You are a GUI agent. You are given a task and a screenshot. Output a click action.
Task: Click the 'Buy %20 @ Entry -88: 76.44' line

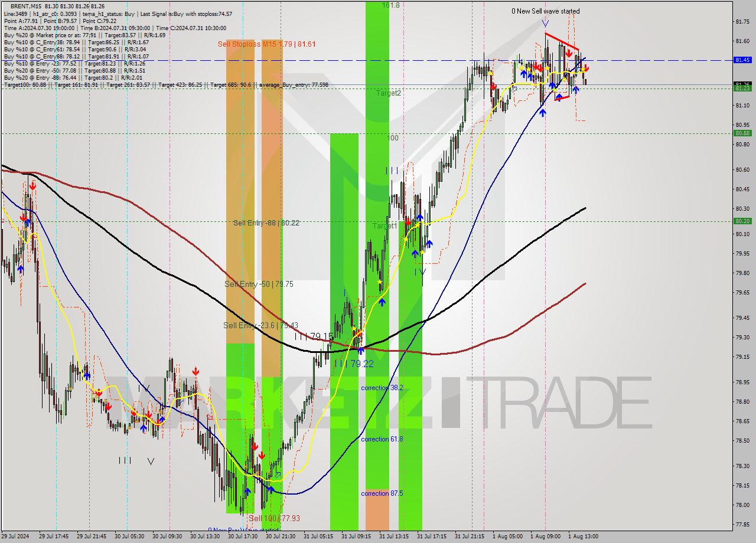73,78
